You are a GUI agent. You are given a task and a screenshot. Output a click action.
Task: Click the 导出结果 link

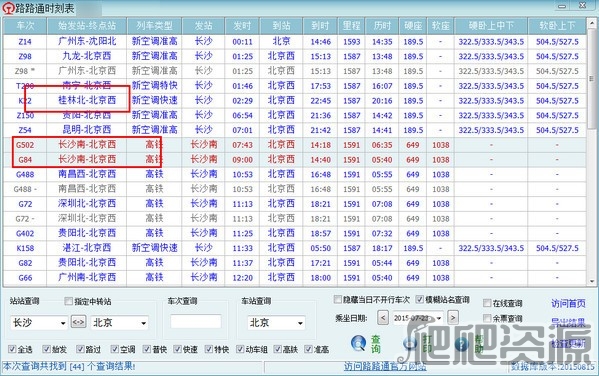[x=568, y=323]
